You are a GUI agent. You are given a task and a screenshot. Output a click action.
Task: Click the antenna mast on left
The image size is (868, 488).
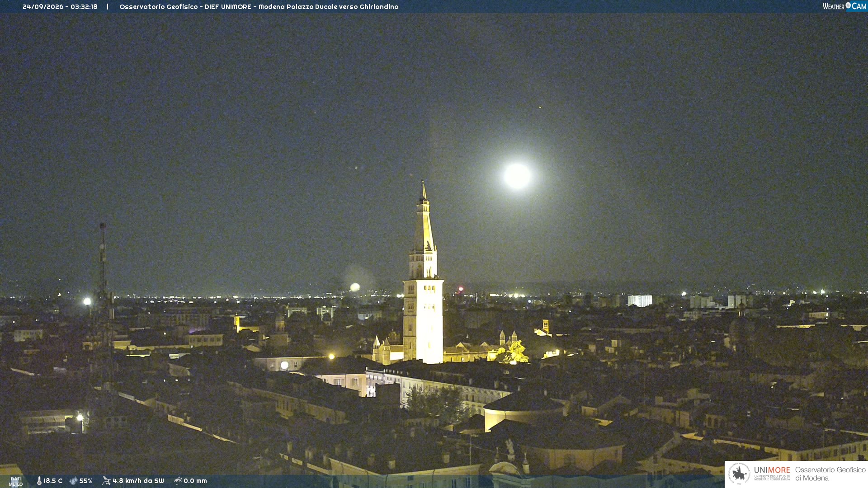point(104,303)
